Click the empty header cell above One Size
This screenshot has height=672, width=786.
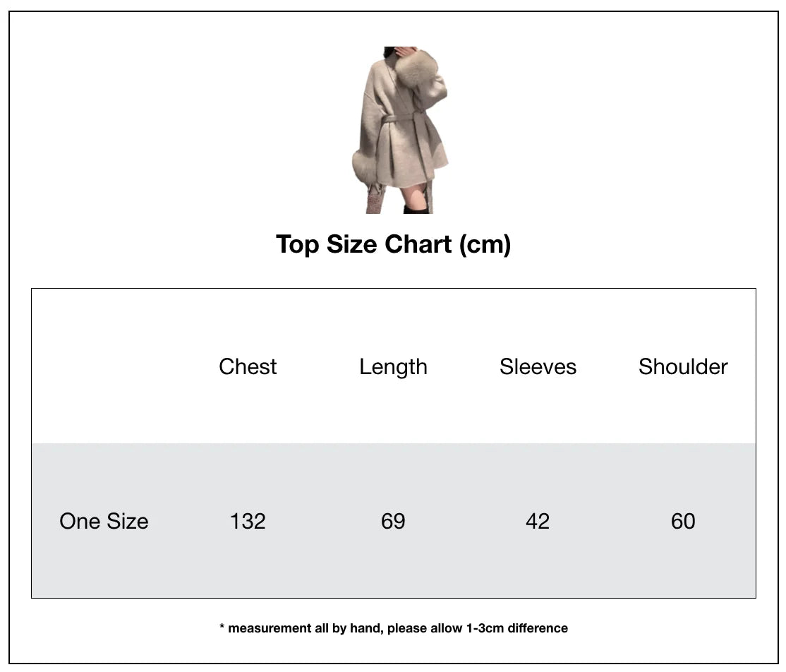point(104,366)
